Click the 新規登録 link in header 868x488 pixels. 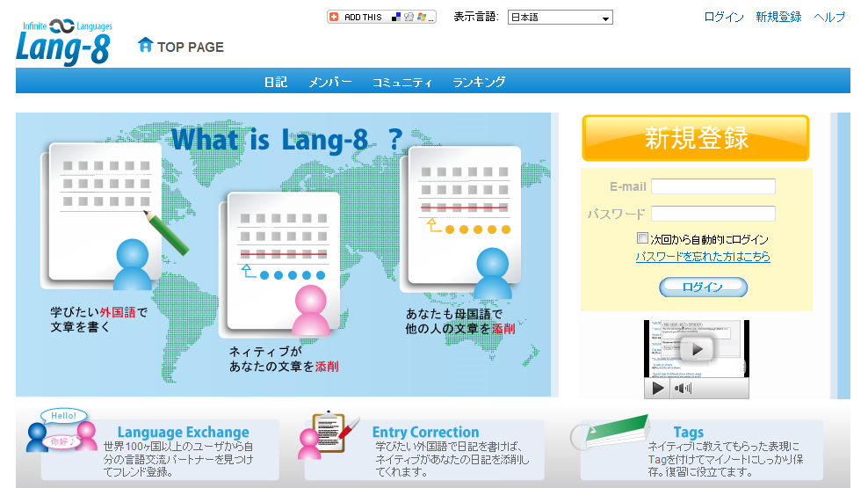tap(778, 18)
